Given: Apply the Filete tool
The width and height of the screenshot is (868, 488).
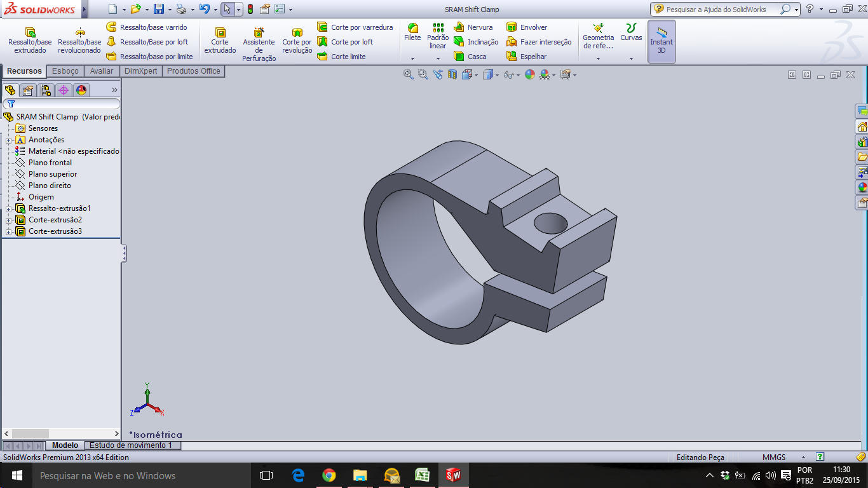Looking at the screenshot, I should (412, 32).
